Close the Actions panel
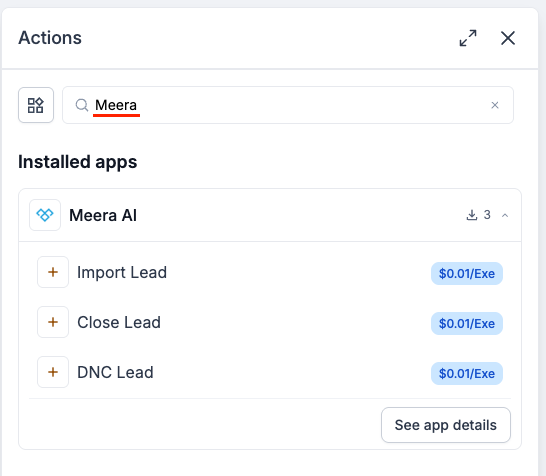546x476 pixels. [x=508, y=38]
